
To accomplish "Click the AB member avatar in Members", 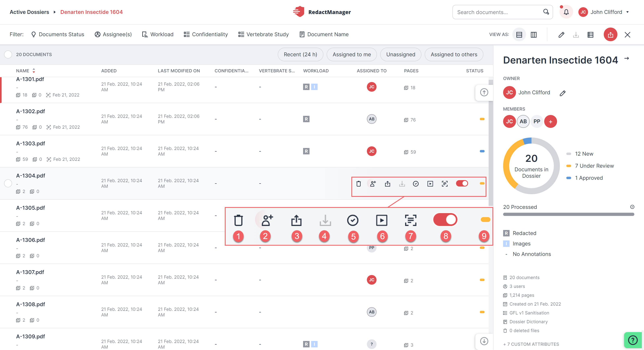I will pos(523,122).
